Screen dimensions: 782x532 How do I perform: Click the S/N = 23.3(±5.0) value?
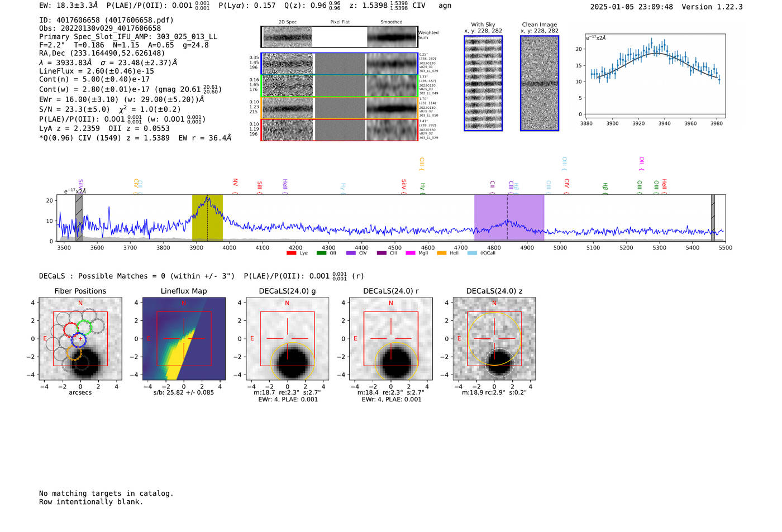pos(74,109)
